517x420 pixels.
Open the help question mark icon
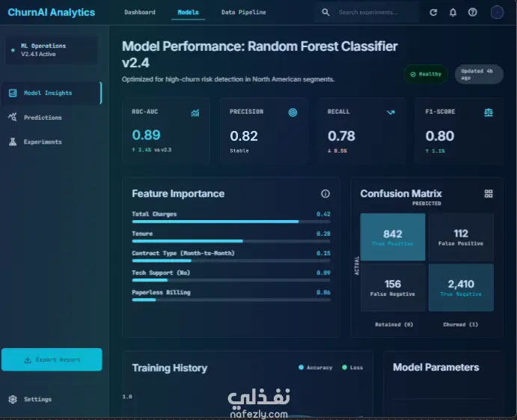pyautogui.click(x=472, y=13)
